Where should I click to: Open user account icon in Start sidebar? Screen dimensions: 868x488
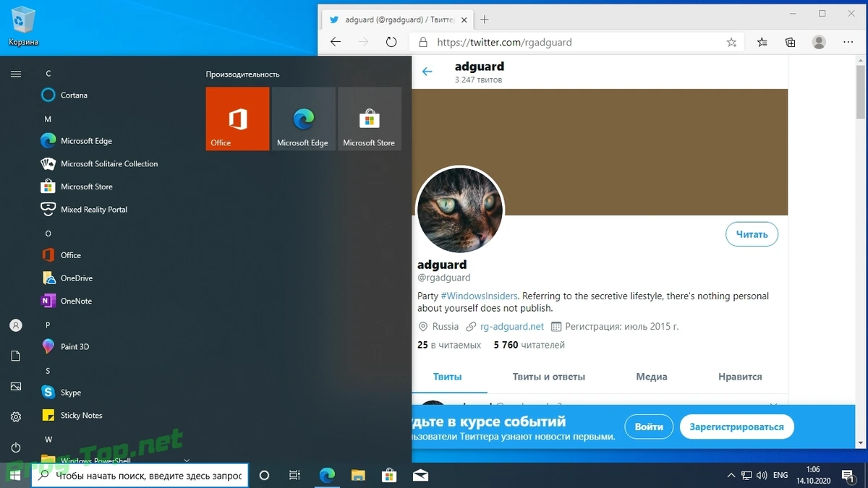16,325
